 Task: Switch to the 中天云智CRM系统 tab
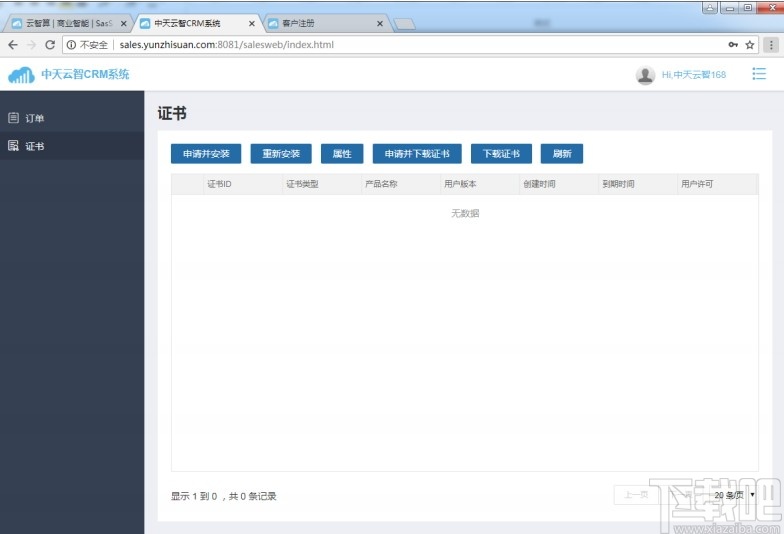coord(197,24)
